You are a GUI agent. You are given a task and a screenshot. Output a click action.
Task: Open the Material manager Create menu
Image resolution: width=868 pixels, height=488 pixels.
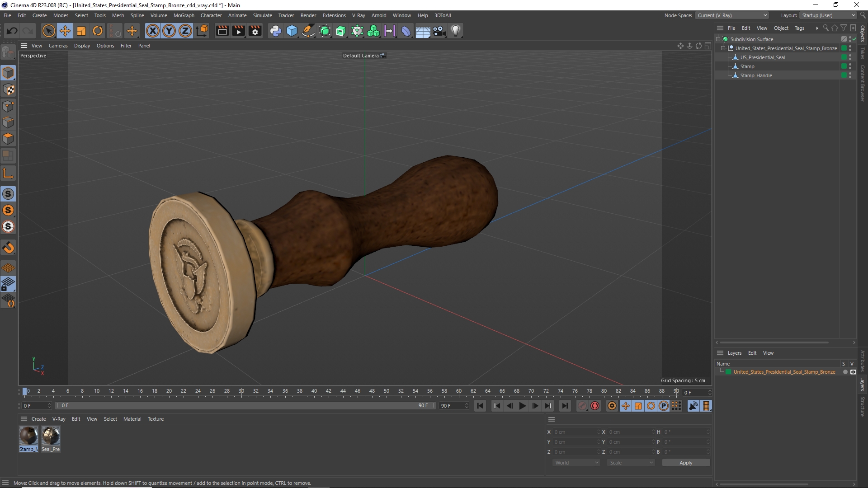click(x=38, y=419)
